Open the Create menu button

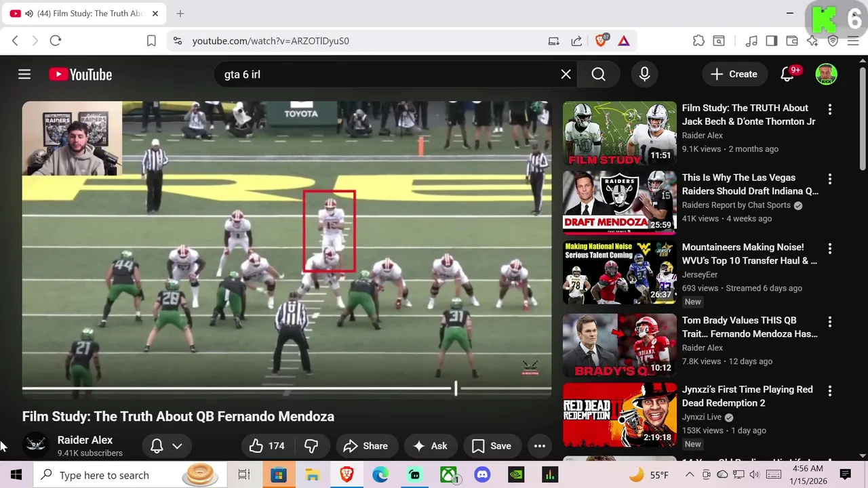734,75
